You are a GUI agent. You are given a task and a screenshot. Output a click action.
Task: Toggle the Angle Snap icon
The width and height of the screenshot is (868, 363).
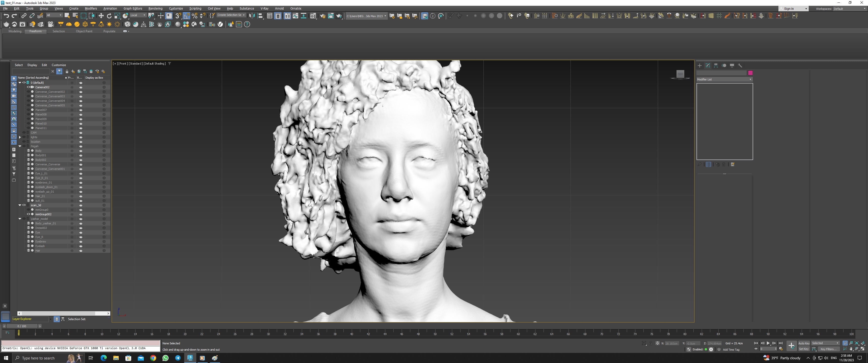186,16
